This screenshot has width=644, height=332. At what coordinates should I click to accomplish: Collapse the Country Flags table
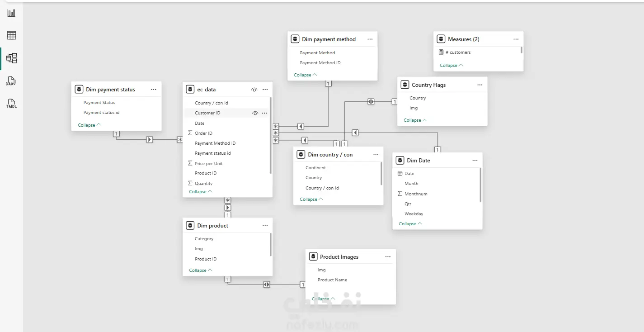click(415, 120)
